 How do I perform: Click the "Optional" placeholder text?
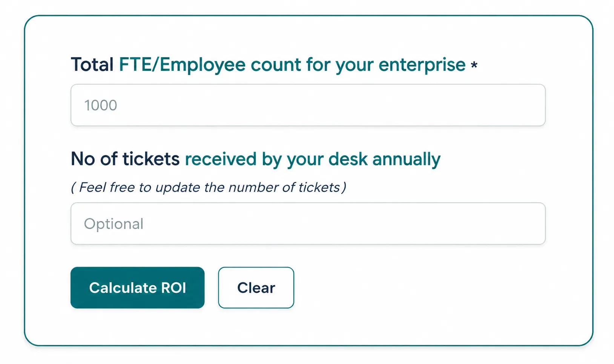[114, 224]
